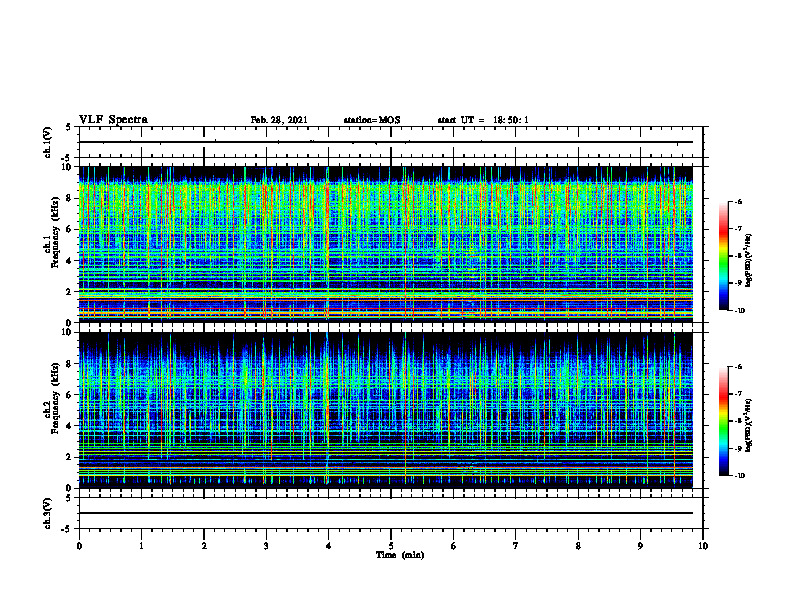Click the "6" kHz tick on ch.1 spectrogram

[70, 230]
